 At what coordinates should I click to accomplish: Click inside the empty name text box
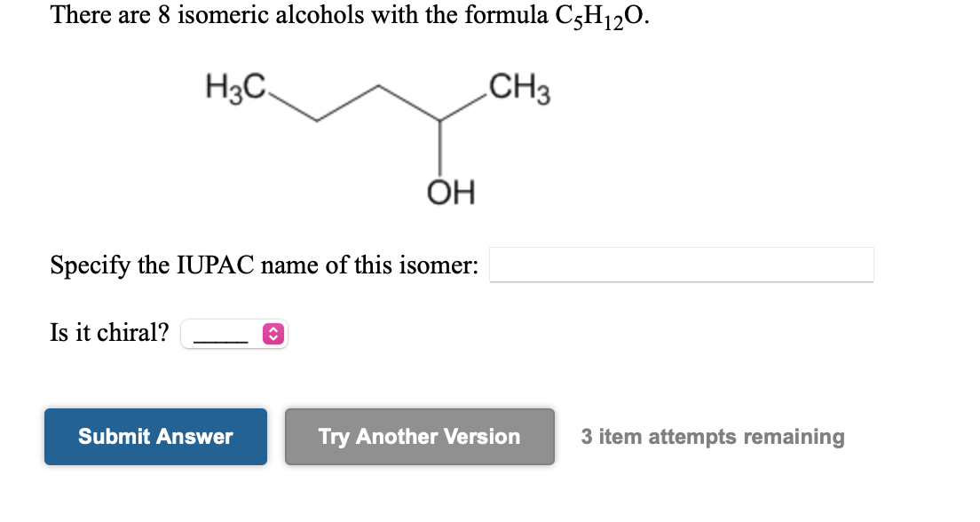(682, 264)
